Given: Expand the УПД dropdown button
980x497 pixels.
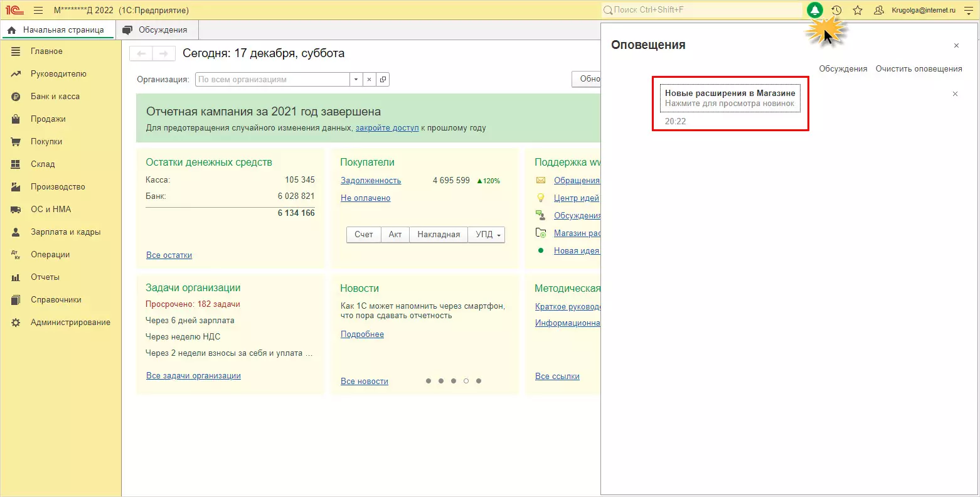Looking at the screenshot, I should tap(486, 235).
